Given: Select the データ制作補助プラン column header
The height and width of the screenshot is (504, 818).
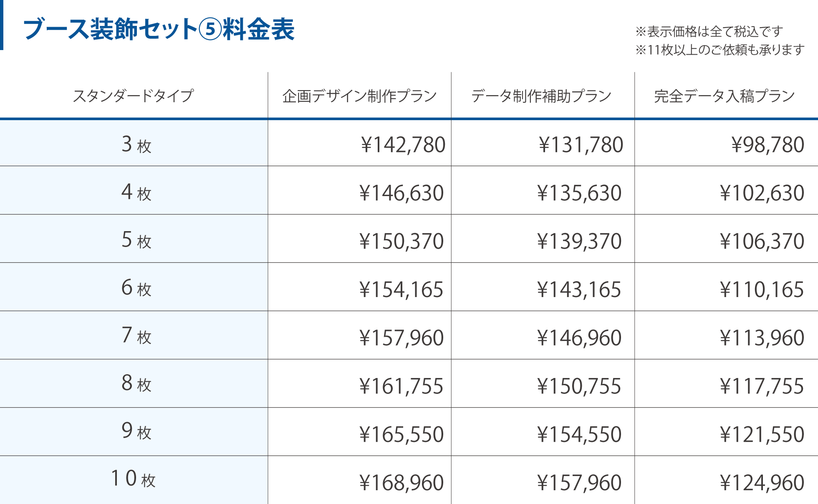Looking at the screenshot, I should click(541, 96).
